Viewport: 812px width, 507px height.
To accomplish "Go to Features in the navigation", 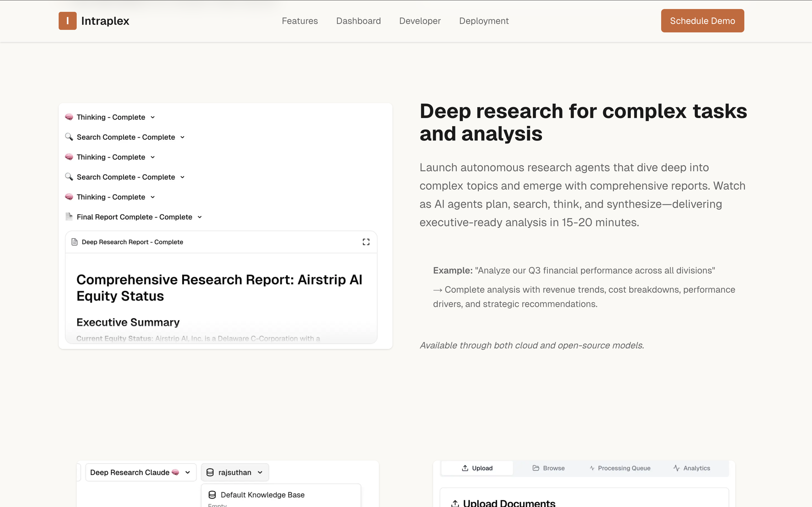I will click(x=300, y=21).
